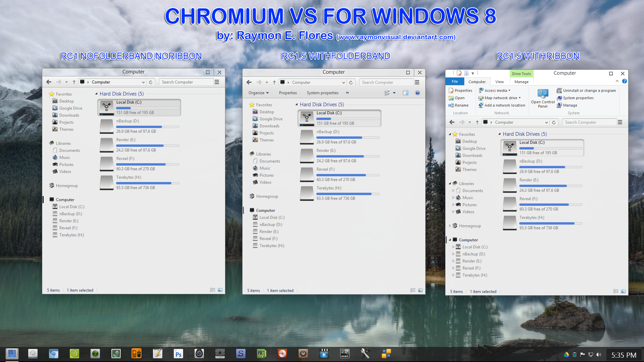This screenshot has width=644, height=362.
Task: Click Refresh icon in ribbon window address bar
Action: [x=554, y=122]
